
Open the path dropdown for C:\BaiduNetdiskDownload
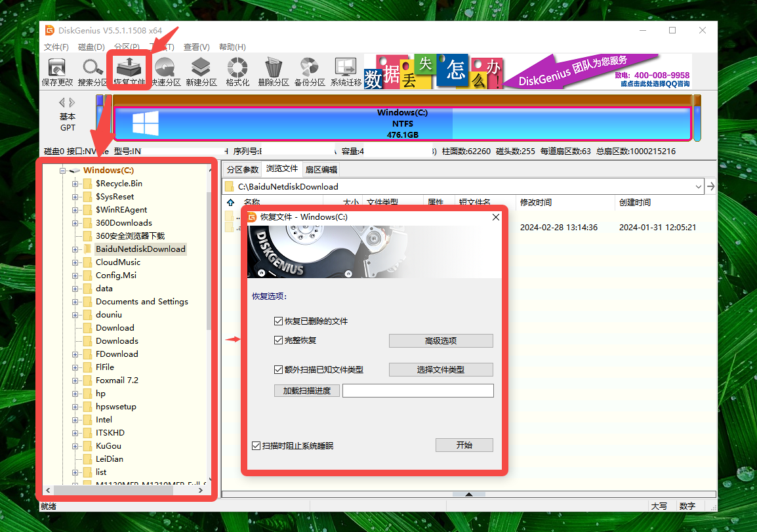coord(698,187)
